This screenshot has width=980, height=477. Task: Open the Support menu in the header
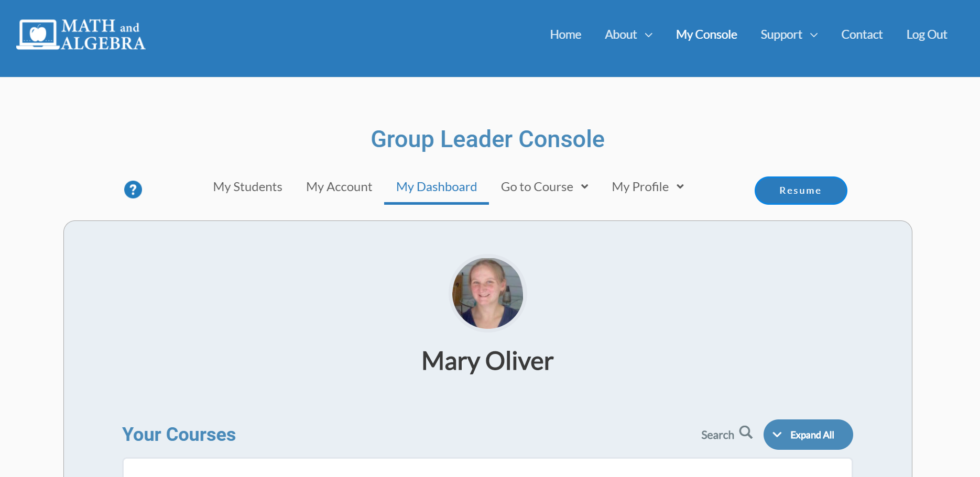(x=781, y=35)
